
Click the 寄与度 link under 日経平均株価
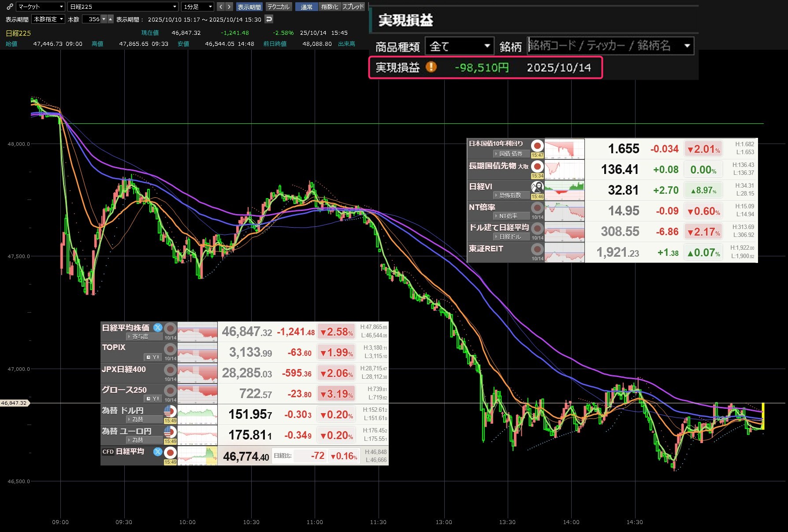140,336
